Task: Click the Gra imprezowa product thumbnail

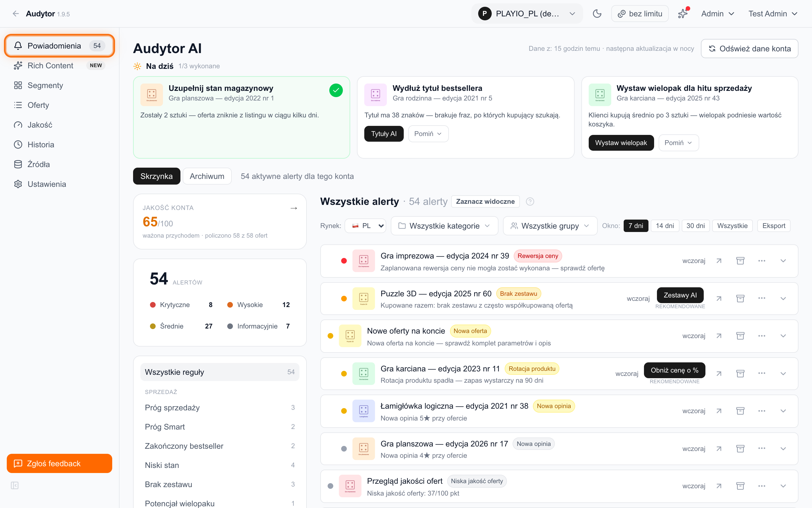Action: click(363, 261)
